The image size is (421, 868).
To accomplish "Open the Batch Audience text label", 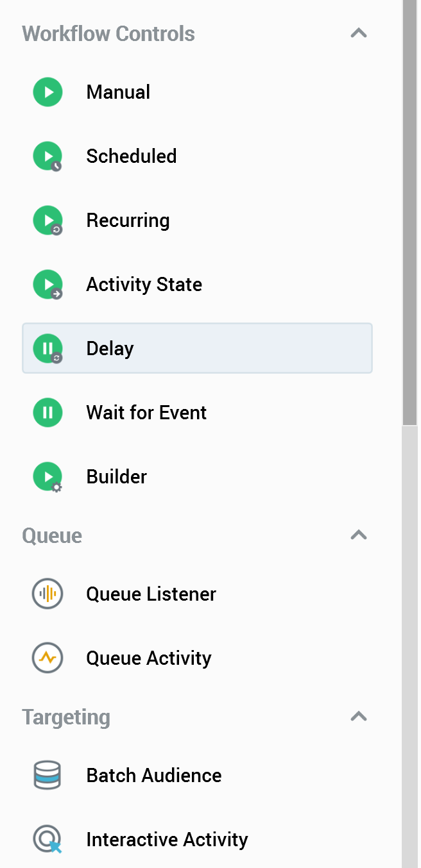I will (x=154, y=775).
